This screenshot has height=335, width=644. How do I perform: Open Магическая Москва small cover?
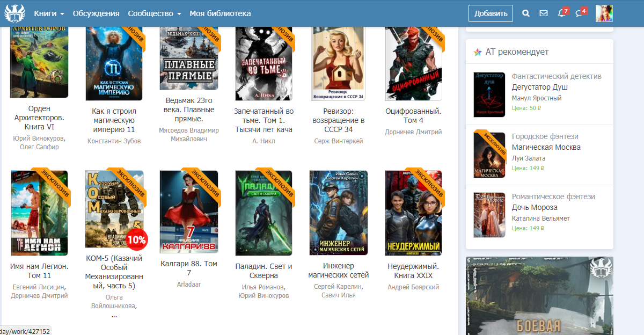pyautogui.click(x=489, y=155)
